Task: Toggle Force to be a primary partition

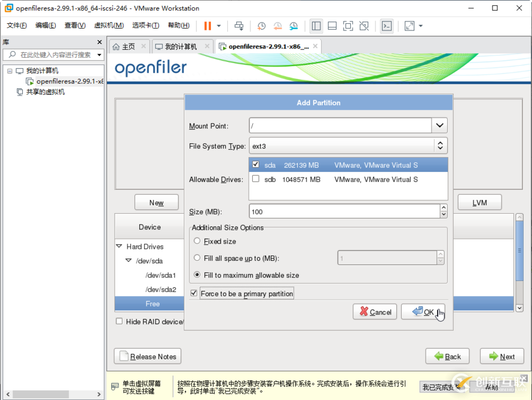Action: click(x=194, y=293)
